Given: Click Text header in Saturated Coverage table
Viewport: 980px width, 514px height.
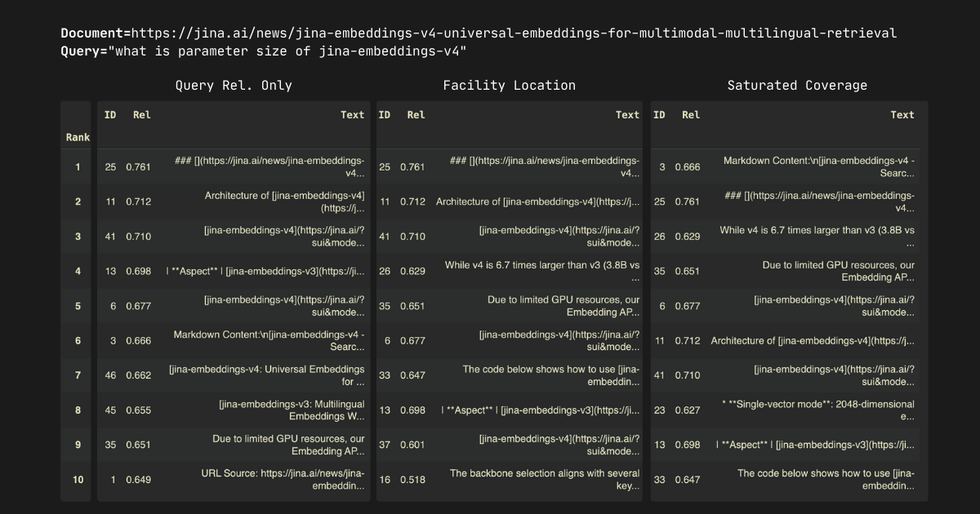Looking at the screenshot, I should pyautogui.click(x=902, y=115).
